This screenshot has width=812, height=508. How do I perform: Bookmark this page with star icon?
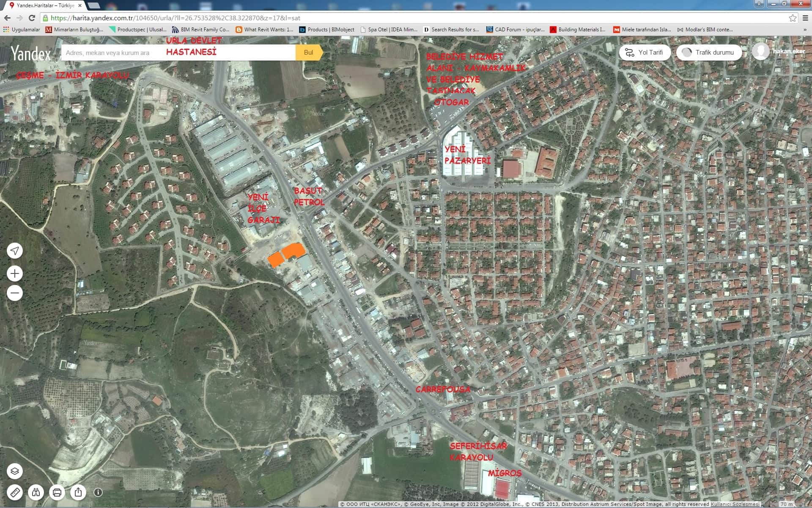click(x=793, y=18)
